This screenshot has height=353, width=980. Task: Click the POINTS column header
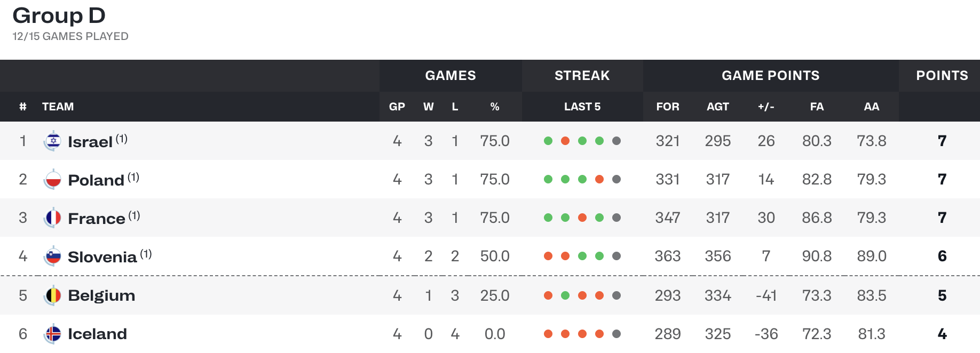pos(942,75)
